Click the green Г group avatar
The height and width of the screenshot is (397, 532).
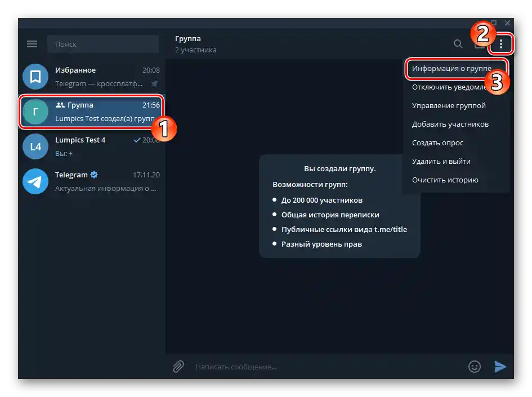point(35,111)
